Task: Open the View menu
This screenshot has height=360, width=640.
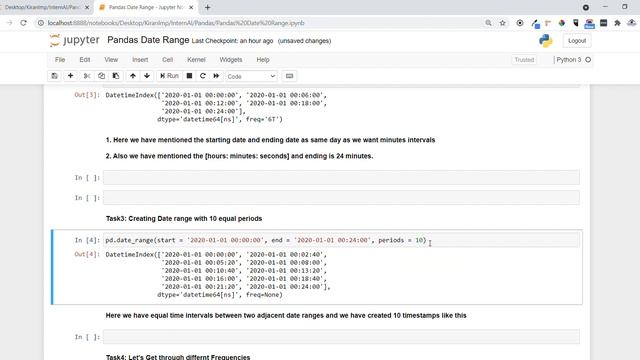Action: pos(111,60)
